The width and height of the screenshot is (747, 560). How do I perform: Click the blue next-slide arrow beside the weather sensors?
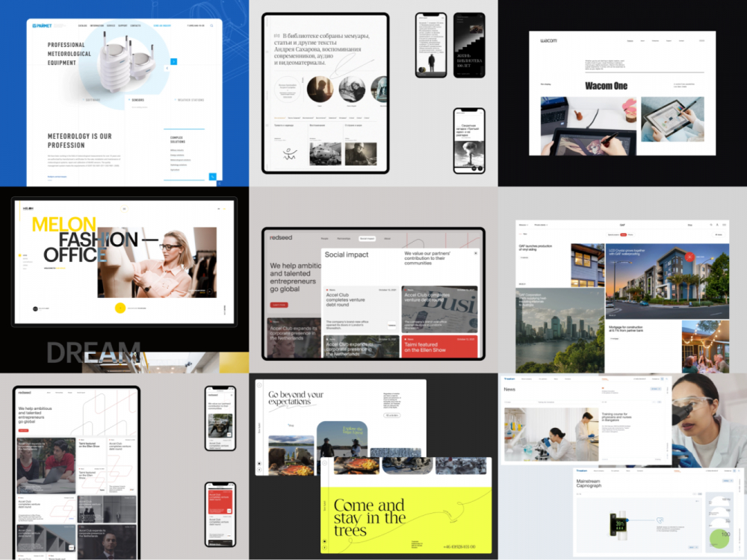coord(174,61)
